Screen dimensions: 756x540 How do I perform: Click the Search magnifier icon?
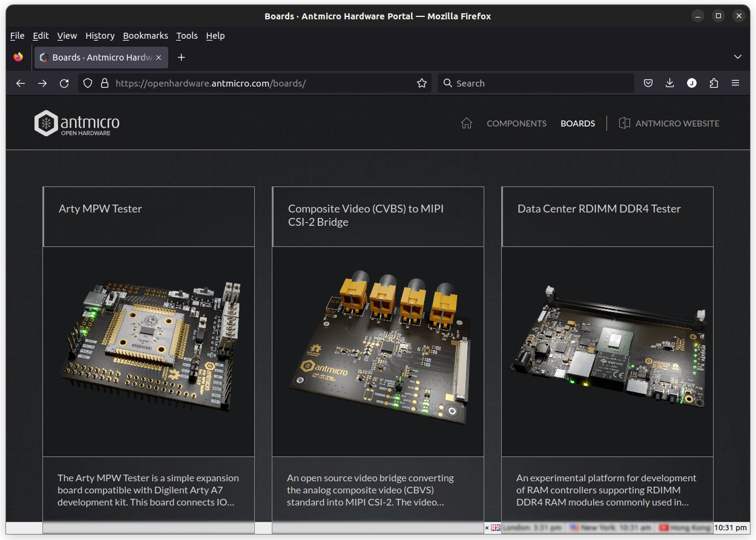click(448, 84)
